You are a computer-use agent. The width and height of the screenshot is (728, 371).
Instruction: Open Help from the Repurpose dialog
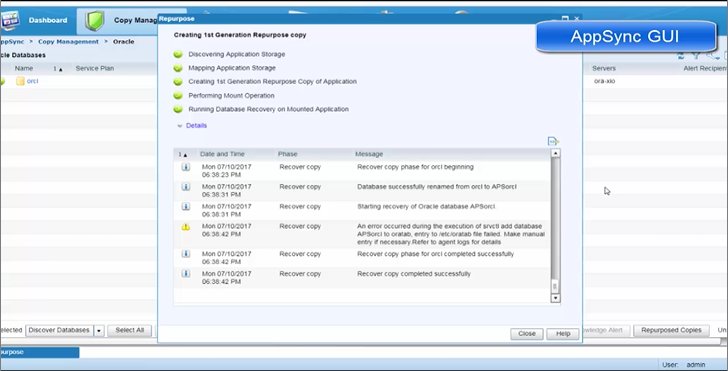pos(563,334)
